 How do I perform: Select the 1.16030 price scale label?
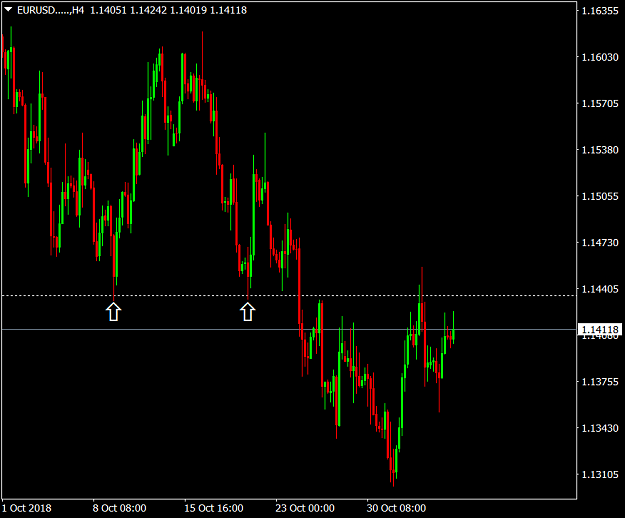pos(600,57)
